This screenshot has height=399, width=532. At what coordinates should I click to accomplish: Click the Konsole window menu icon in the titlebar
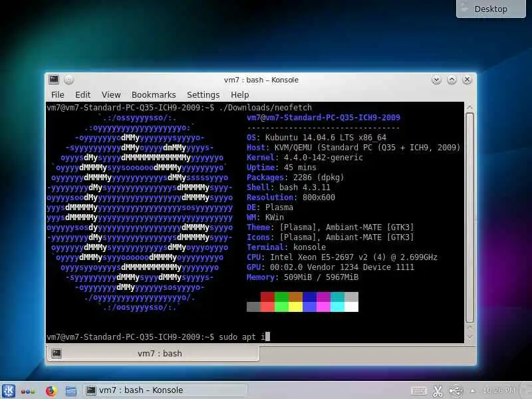tap(54, 80)
